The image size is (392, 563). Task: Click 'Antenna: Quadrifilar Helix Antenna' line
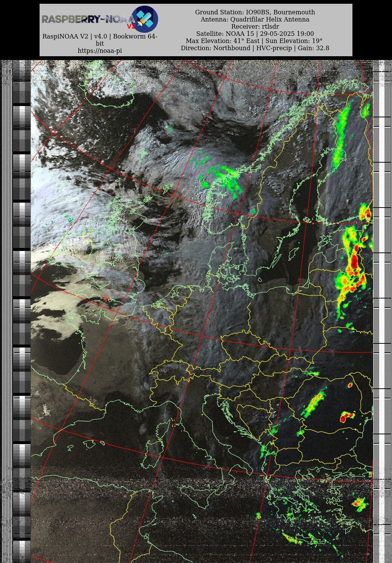coord(255,19)
